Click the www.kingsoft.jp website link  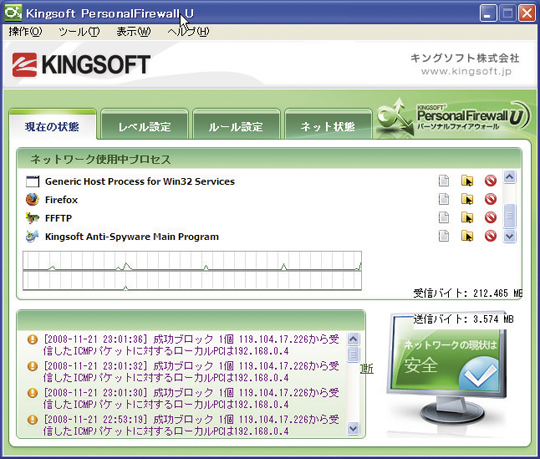(x=466, y=71)
